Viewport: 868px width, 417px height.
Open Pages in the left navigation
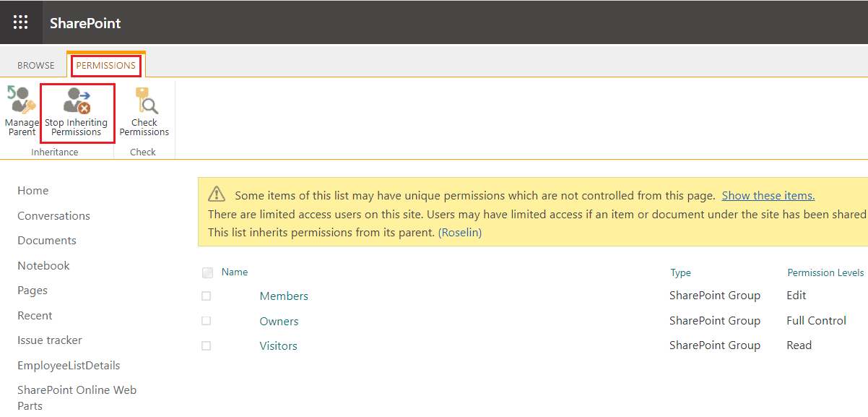click(x=32, y=291)
